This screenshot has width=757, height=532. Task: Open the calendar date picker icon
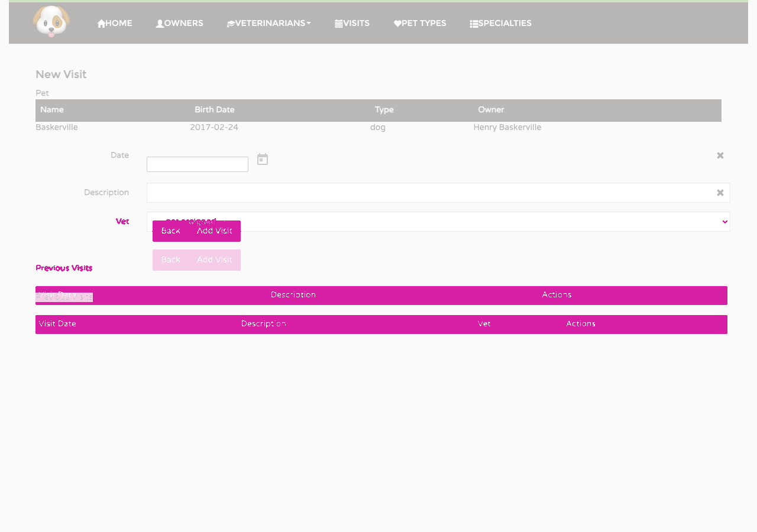click(x=263, y=159)
